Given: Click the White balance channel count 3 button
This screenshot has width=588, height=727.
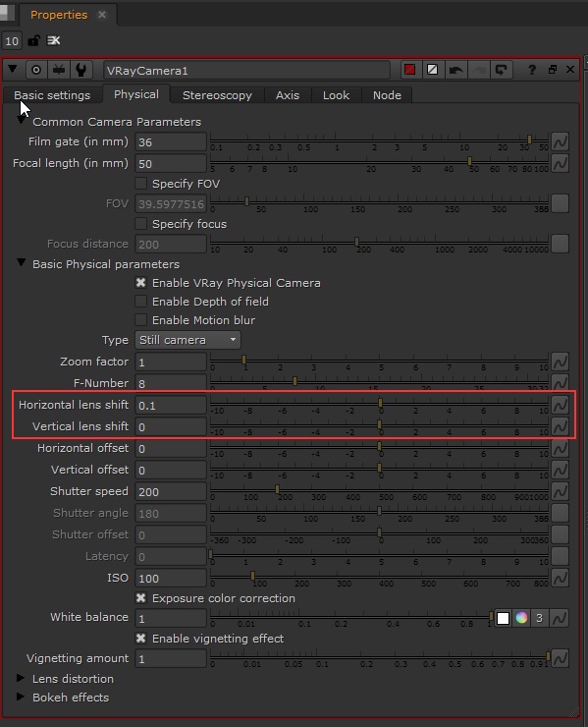Looking at the screenshot, I should (x=539, y=618).
